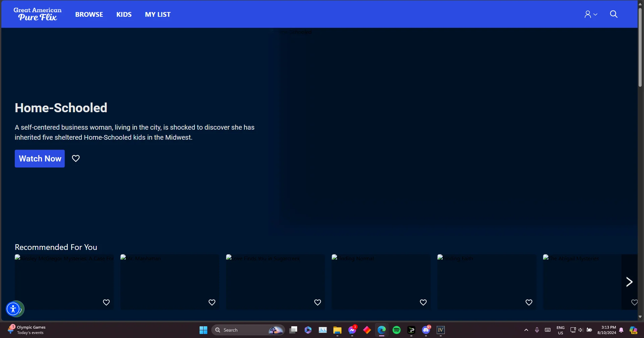Image resolution: width=644 pixels, height=338 pixels.
Task: Open the touch keyboard tray icon
Action: coord(548,330)
